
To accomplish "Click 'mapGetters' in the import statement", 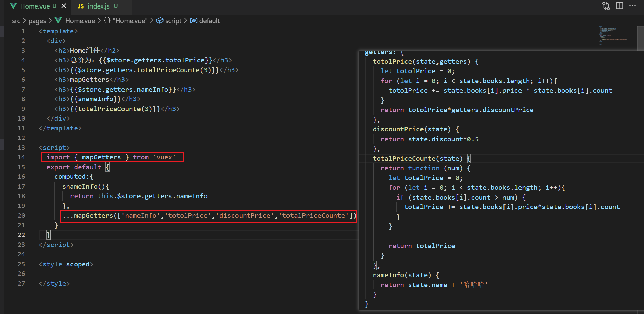I will 101,157.
